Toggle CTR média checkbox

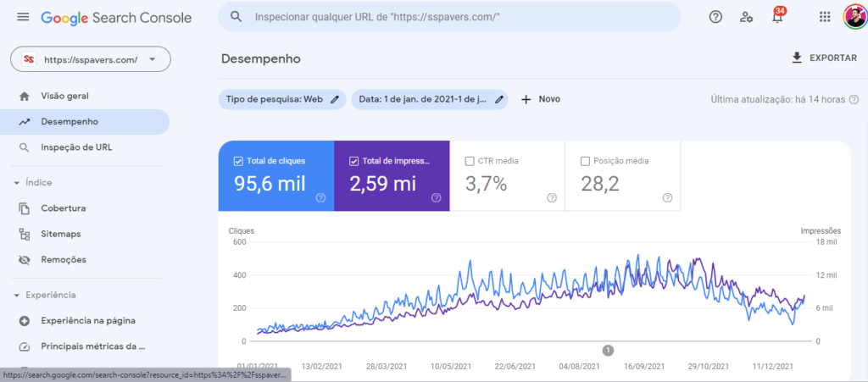470,161
